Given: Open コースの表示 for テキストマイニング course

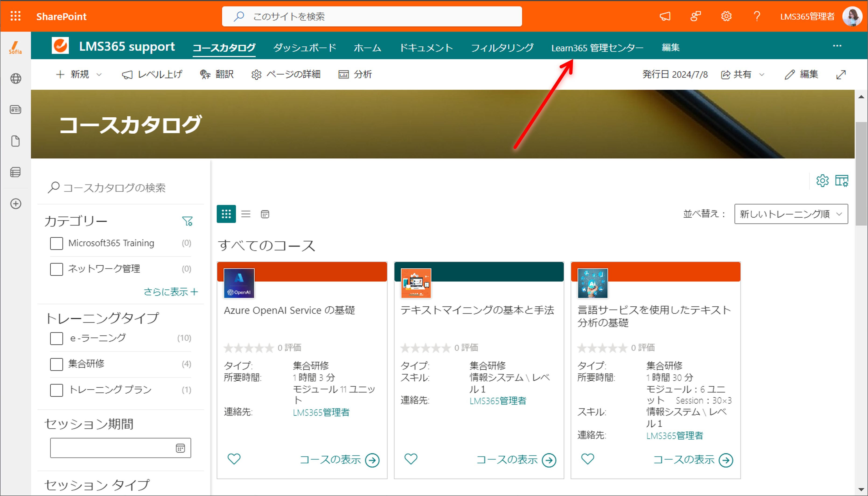Looking at the screenshot, I should pos(516,460).
